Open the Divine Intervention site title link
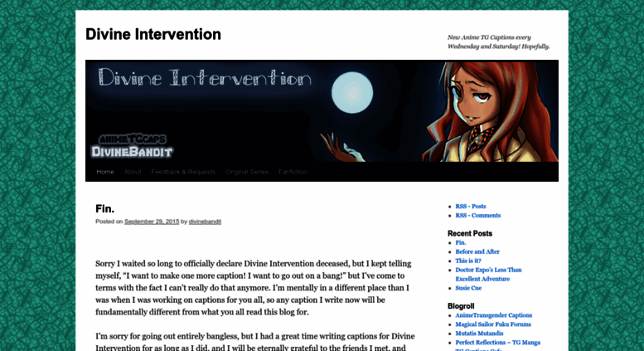 pos(153,34)
